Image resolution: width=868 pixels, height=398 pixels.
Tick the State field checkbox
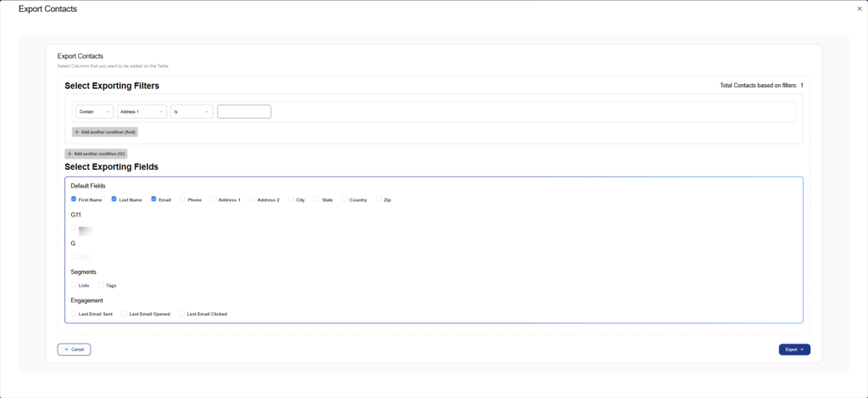[x=317, y=199]
